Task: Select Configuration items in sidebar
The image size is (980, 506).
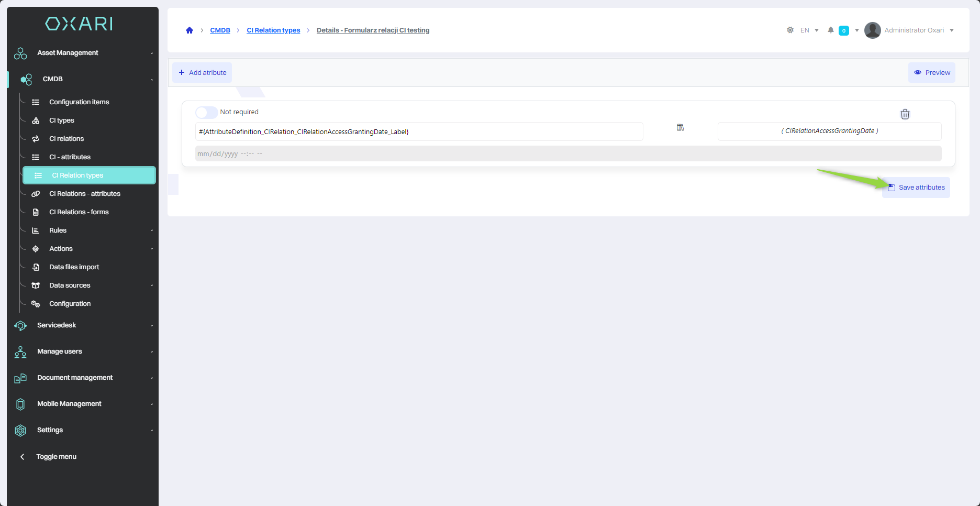Action: (79, 102)
